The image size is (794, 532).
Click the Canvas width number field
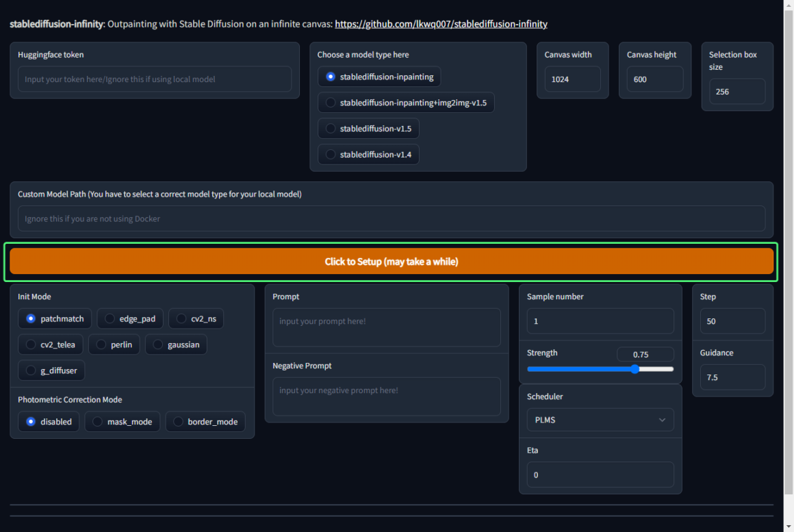click(x=572, y=79)
